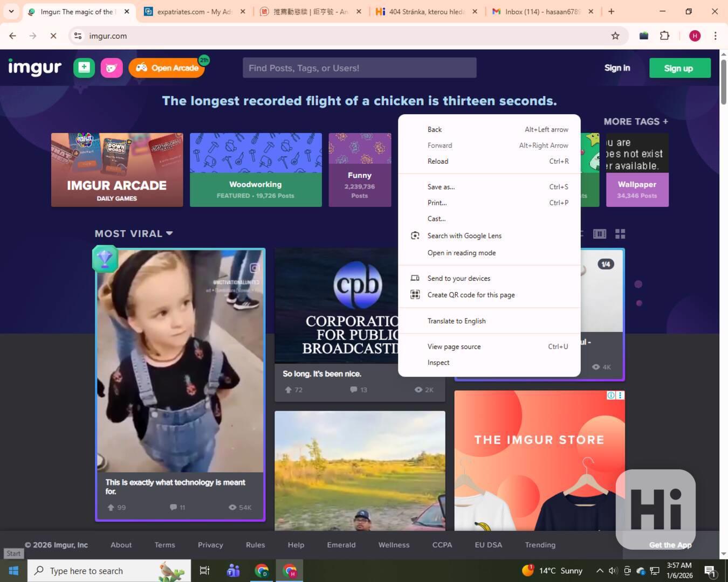Open Chrome three-dot menu
The height and width of the screenshot is (582, 728).
715,36
